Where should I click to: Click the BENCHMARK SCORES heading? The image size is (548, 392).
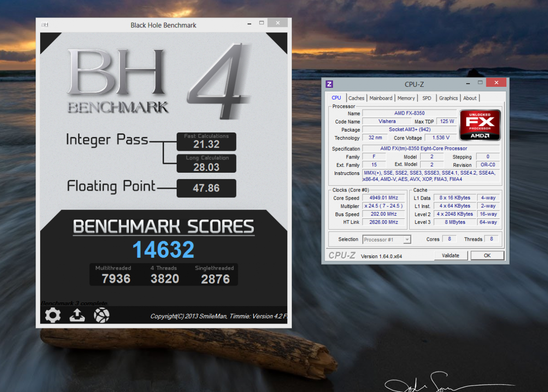[x=163, y=227]
